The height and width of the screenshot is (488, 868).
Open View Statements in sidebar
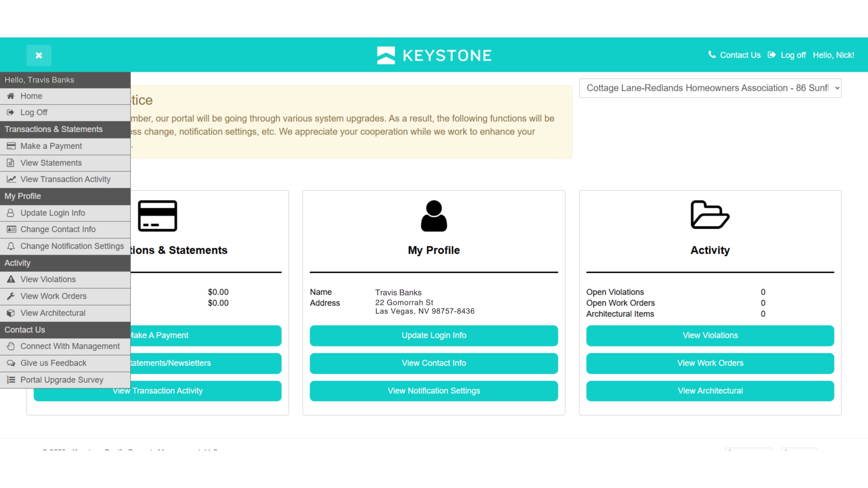click(x=65, y=163)
